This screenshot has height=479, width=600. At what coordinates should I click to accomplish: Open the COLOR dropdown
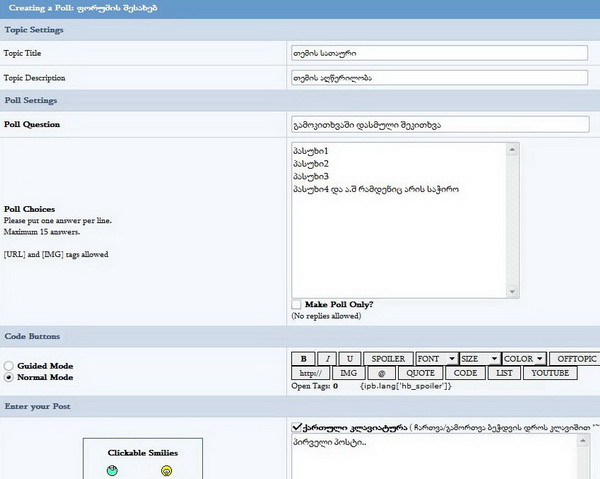pyautogui.click(x=524, y=359)
